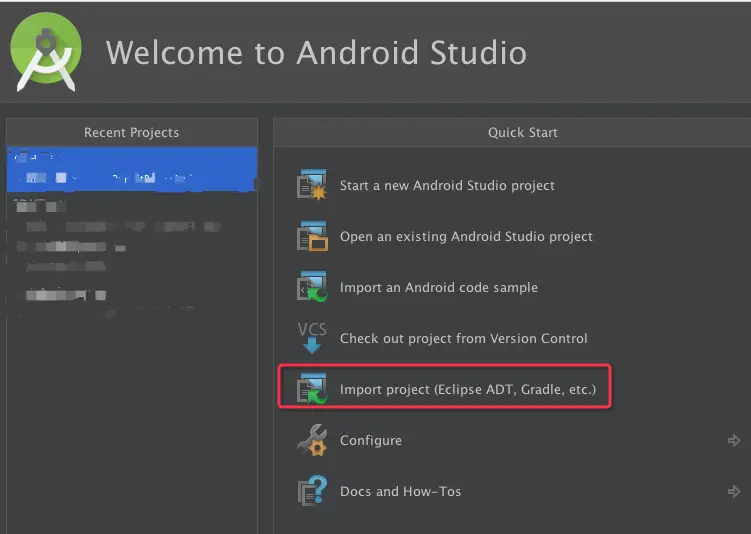Click the Import project Eclipse ADT icon
The height and width of the screenshot is (534, 751).
[312, 389]
